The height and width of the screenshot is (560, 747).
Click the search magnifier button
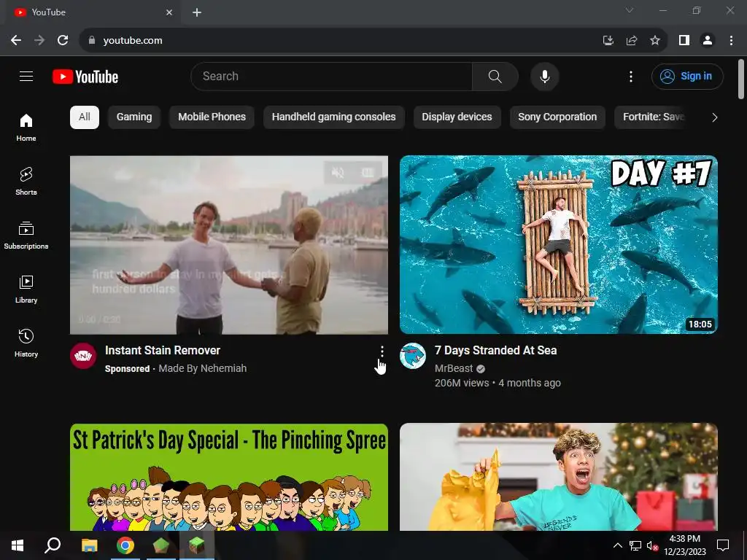[495, 76]
